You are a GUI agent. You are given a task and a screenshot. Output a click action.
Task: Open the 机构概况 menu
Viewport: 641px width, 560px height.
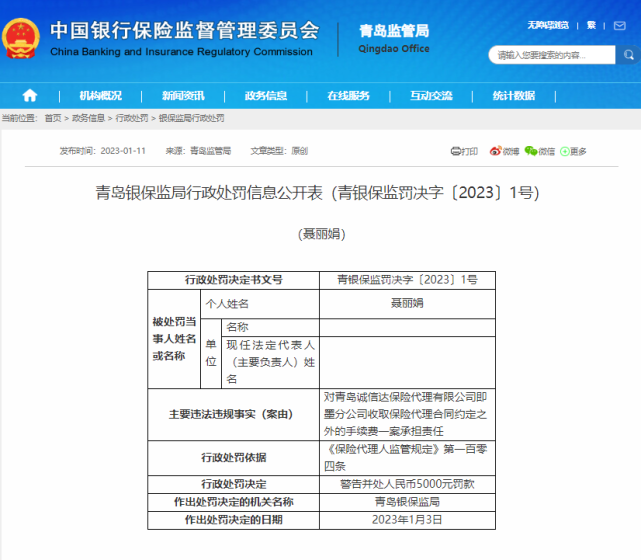(101, 96)
